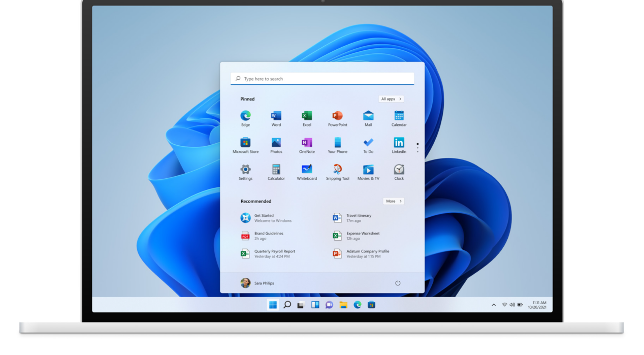The width and height of the screenshot is (644, 355).
Task: Open OneNote from pinned apps
Action: (x=307, y=145)
